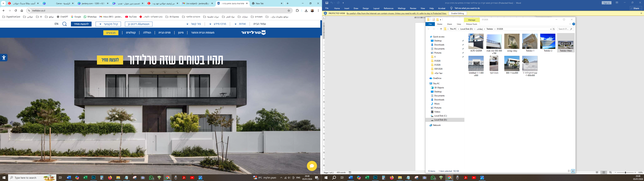This screenshot has width=644, height=181.
Task: Click the Word save icon
Action: click(x=327, y=3)
